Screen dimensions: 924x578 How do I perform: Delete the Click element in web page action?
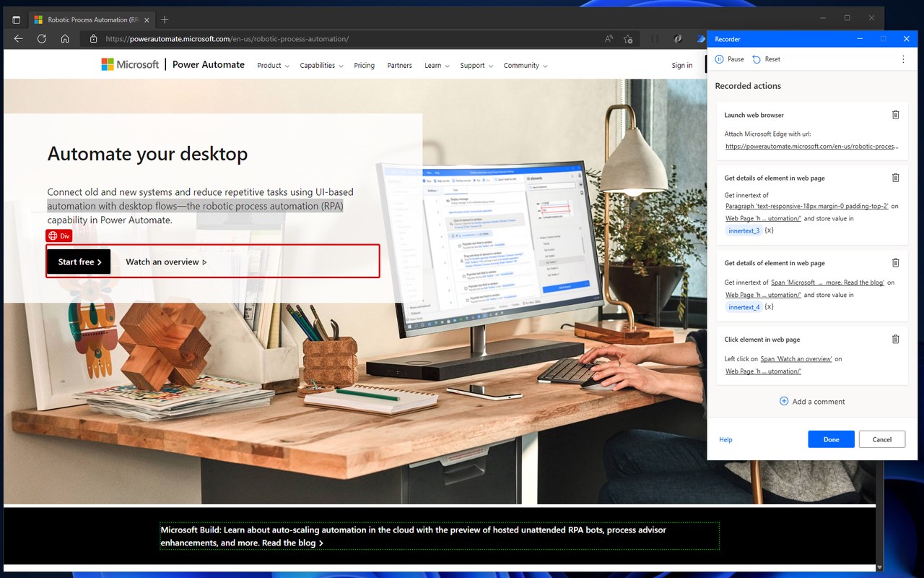pos(895,339)
